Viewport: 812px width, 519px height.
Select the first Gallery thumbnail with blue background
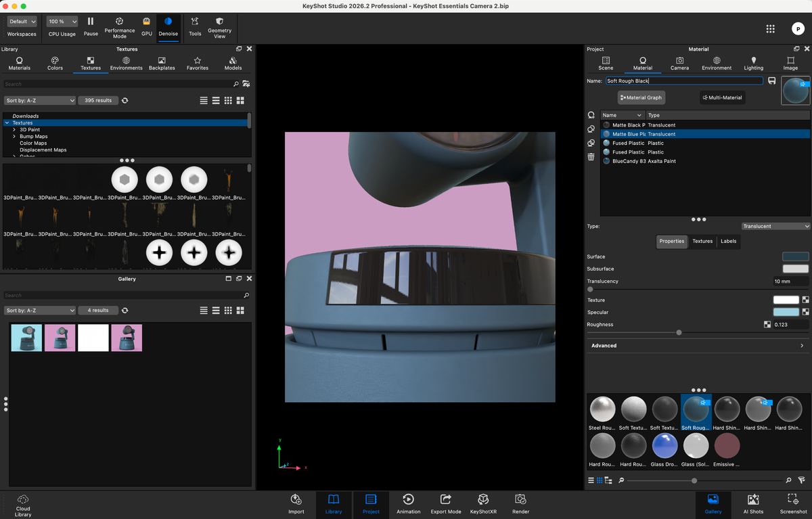pos(26,338)
